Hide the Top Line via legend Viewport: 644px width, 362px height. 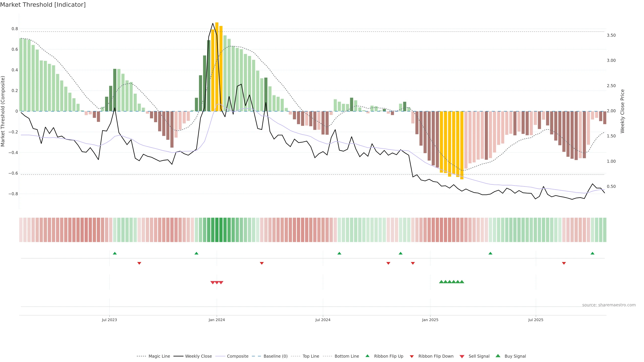(x=311, y=356)
